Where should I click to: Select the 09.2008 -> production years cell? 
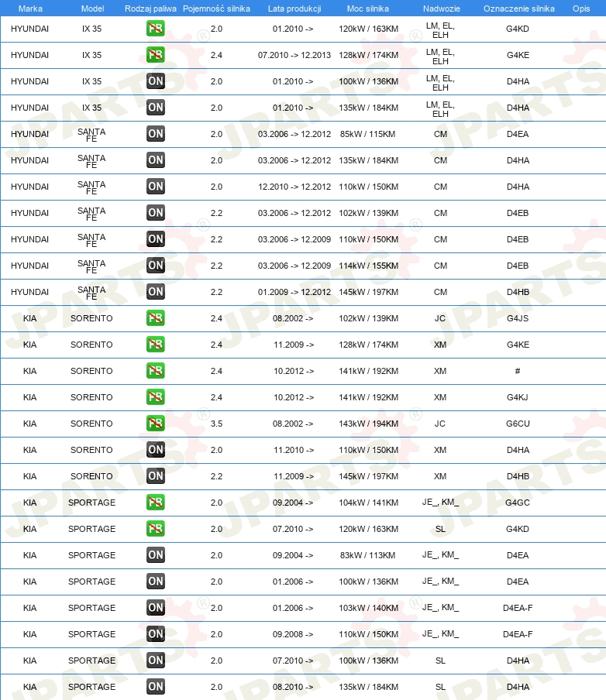293,634
